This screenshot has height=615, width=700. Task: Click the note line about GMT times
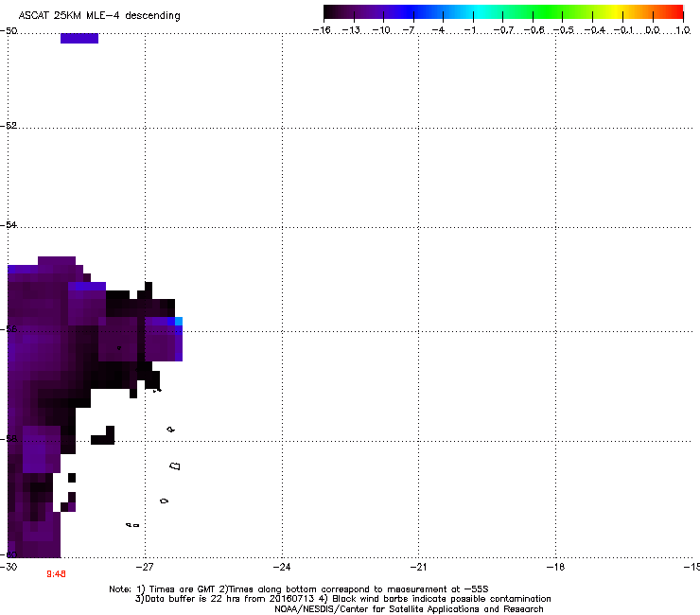299,589
